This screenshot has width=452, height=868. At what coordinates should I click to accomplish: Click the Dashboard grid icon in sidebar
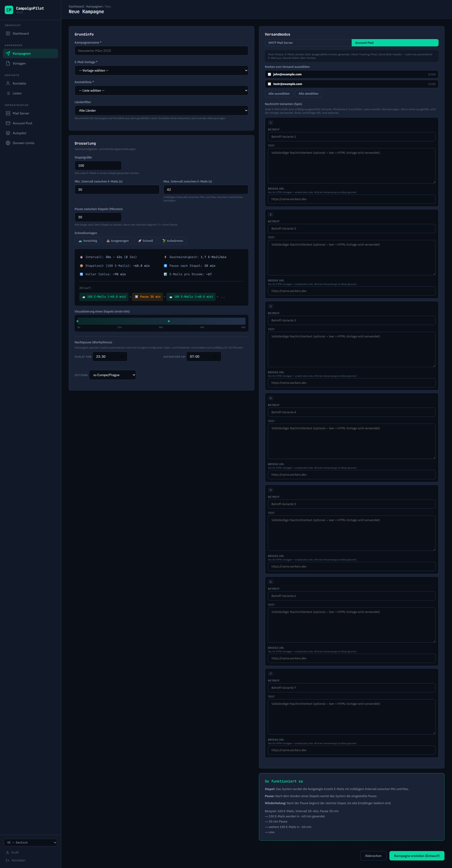(x=8, y=33)
